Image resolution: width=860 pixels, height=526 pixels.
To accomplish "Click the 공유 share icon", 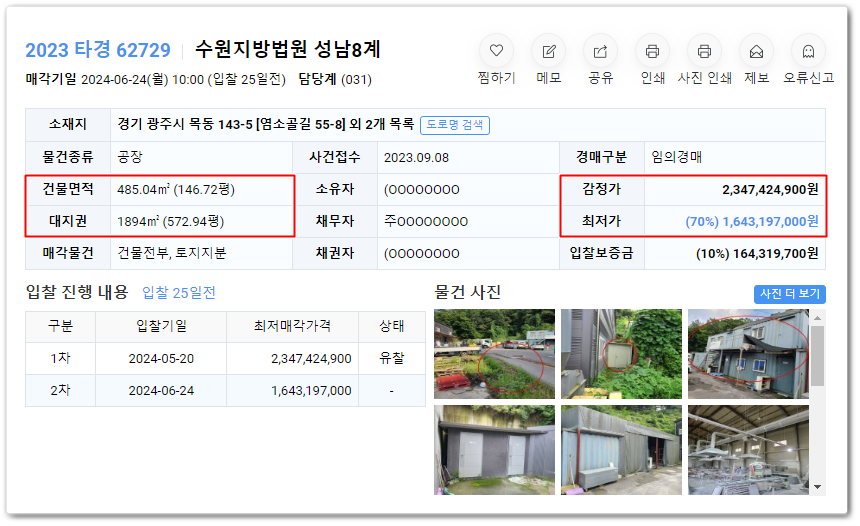I will coord(600,51).
